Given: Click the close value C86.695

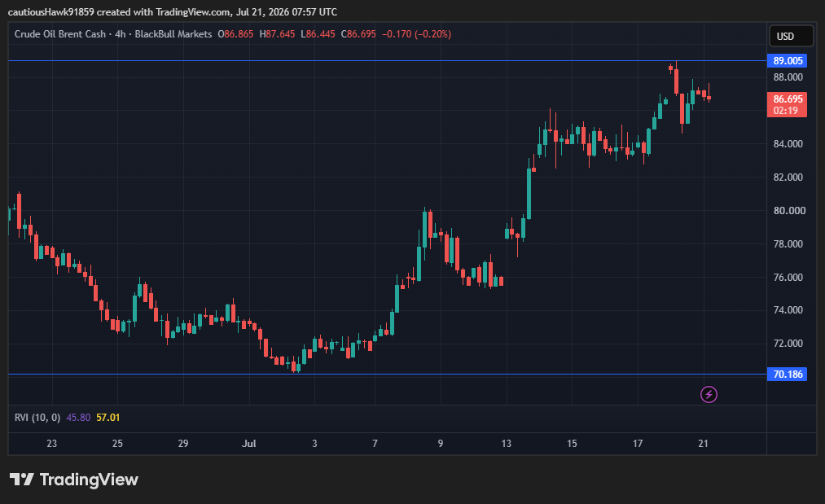Looking at the screenshot, I should point(358,34).
